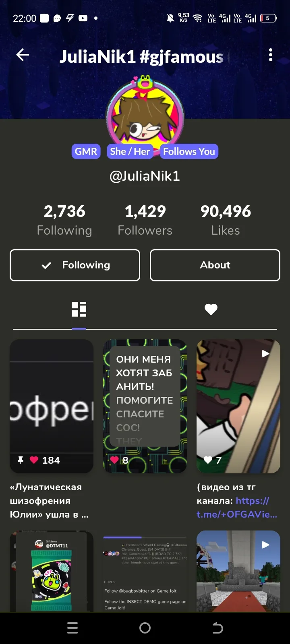Play the anime character video thumbnail
This screenshot has height=644, width=290.
click(238, 406)
